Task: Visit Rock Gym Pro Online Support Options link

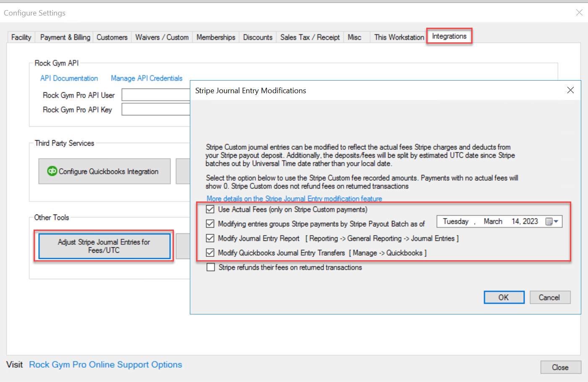Action: tap(105, 365)
